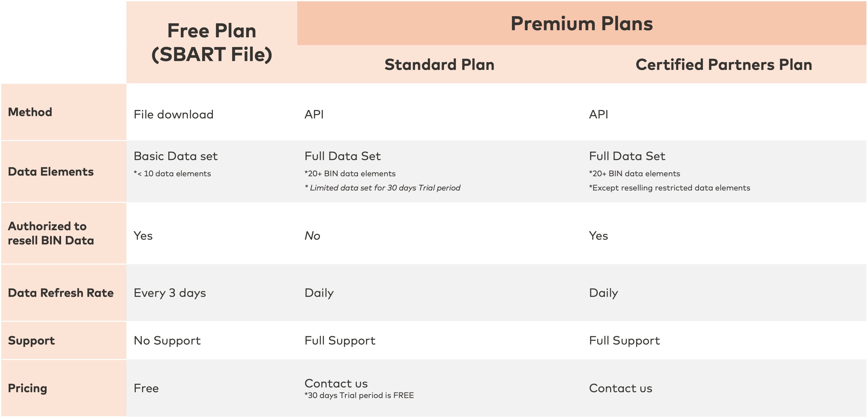Click the Certified Partners Plan heading

click(x=724, y=65)
